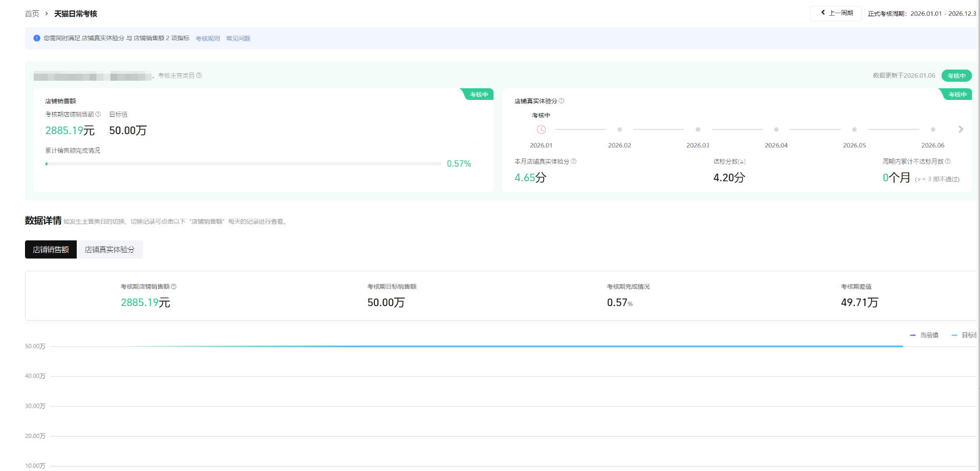Click the clock icon above 2026.01
Screen dimensions: 980x471
(x=541, y=130)
